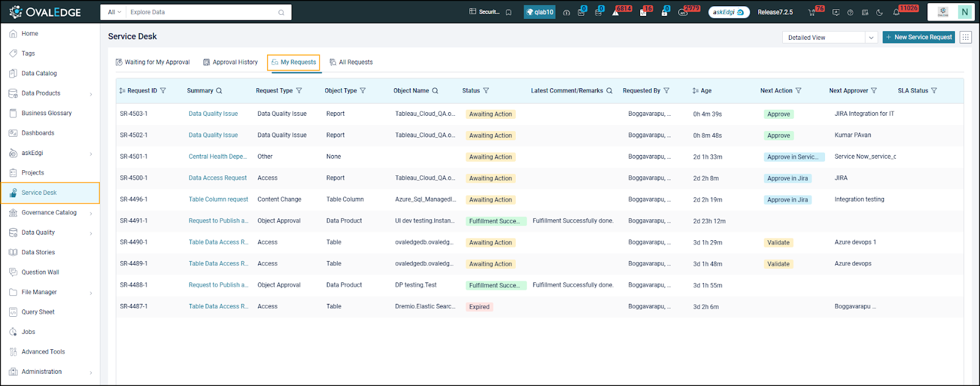
Task: Toggle dark mode with the moon icon
Action: click(x=880, y=12)
